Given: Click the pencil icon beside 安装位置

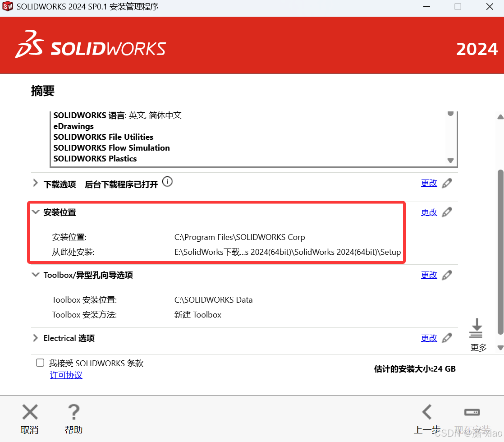Looking at the screenshot, I should click(x=447, y=212).
